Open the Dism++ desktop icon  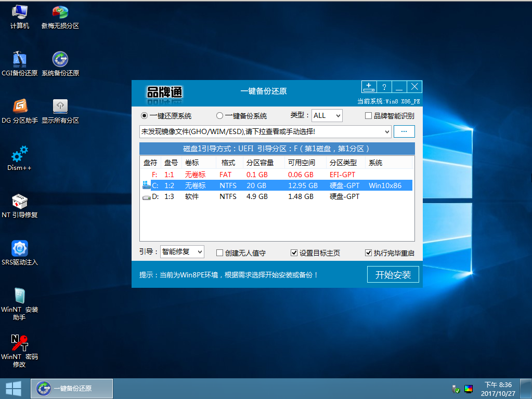point(19,155)
